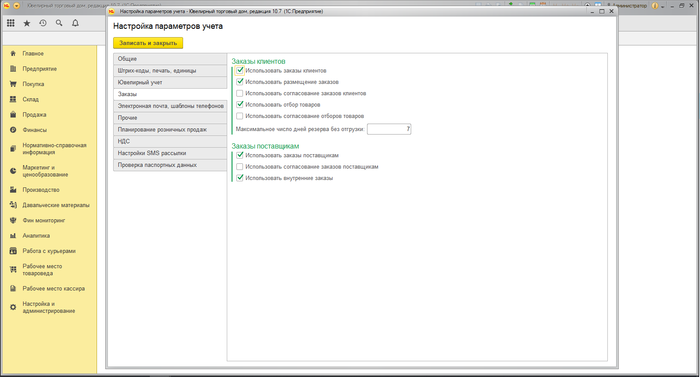This screenshot has height=377, width=700.
Task: Click the Маркетинг и ценообразование icon
Action: [13, 171]
